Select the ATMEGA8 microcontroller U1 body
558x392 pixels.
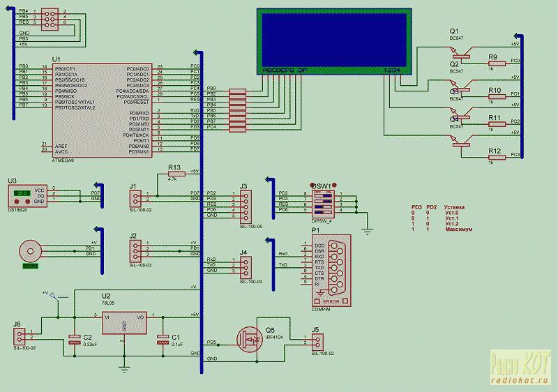point(103,110)
